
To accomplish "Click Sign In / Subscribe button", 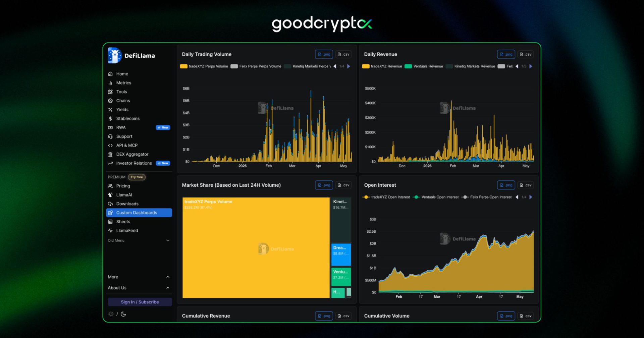I will pyautogui.click(x=140, y=302).
